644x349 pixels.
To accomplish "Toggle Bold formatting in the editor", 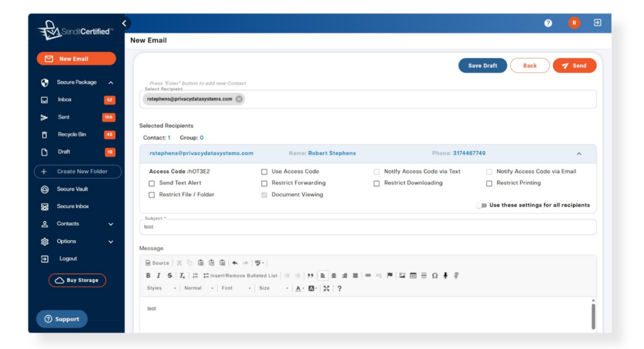I will click(x=148, y=275).
